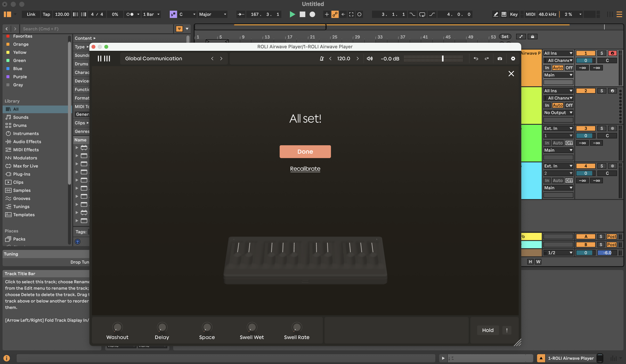
Task: Click the arrangement Record circle button
Action: pyautogui.click(x=312, y=14)
